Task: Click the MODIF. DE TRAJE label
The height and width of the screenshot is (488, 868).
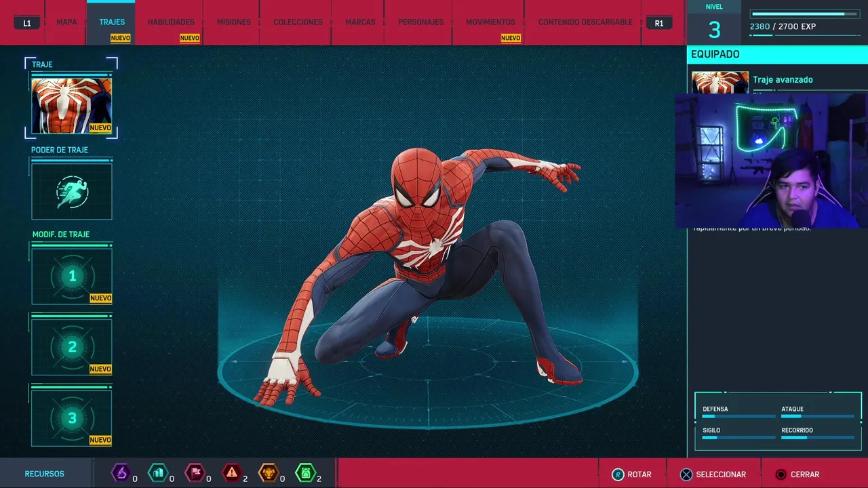Action: [x=61, y=235]
